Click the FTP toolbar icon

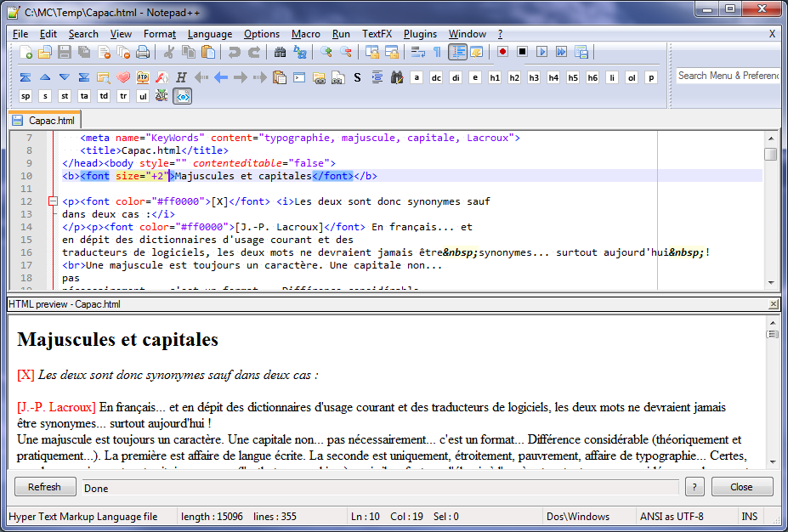click(x=143, y=77)
